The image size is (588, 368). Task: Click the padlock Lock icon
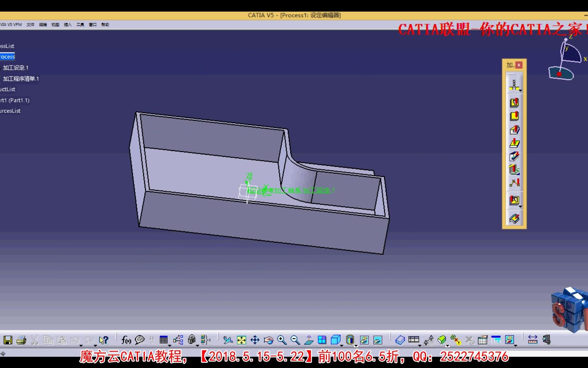click(192, 339)
